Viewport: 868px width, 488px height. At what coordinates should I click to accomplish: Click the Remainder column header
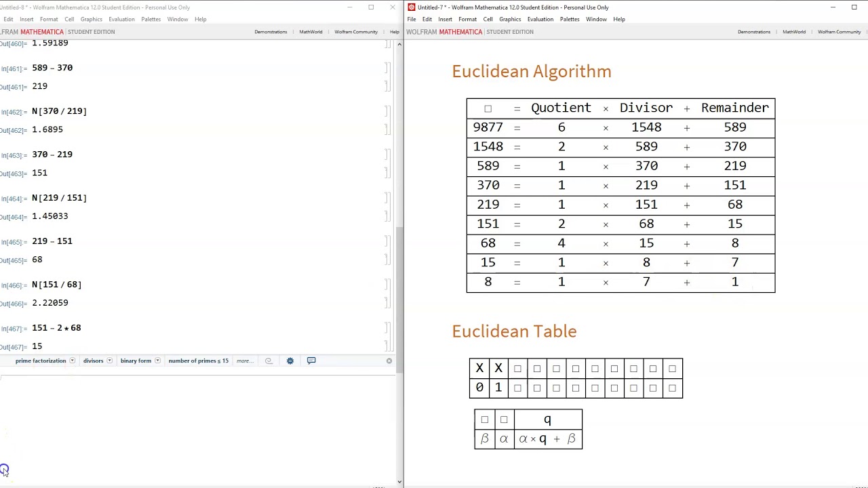(735, 108)
